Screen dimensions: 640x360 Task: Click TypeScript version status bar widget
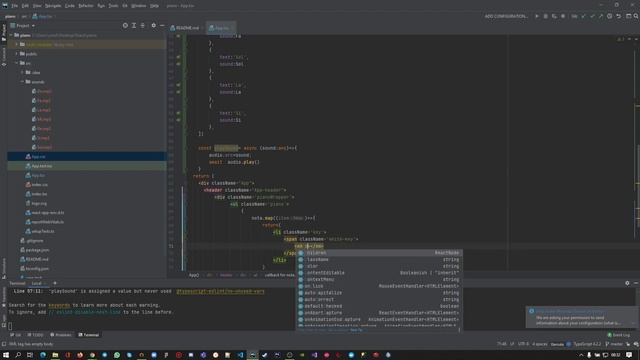pyautogui.click(x=587, y=344)
